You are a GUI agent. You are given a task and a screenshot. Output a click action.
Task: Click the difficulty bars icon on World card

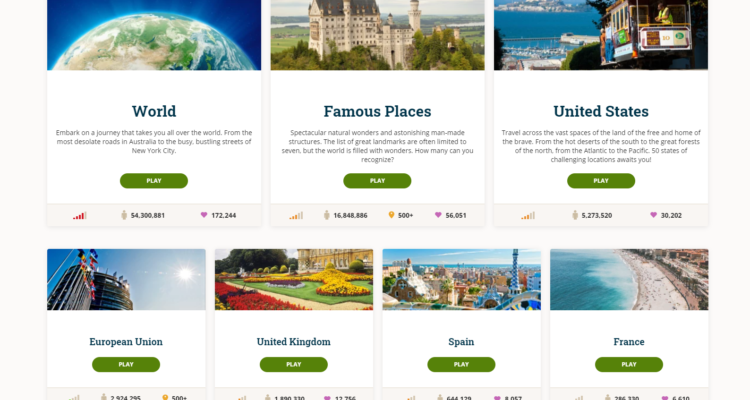tap(80, 216)
